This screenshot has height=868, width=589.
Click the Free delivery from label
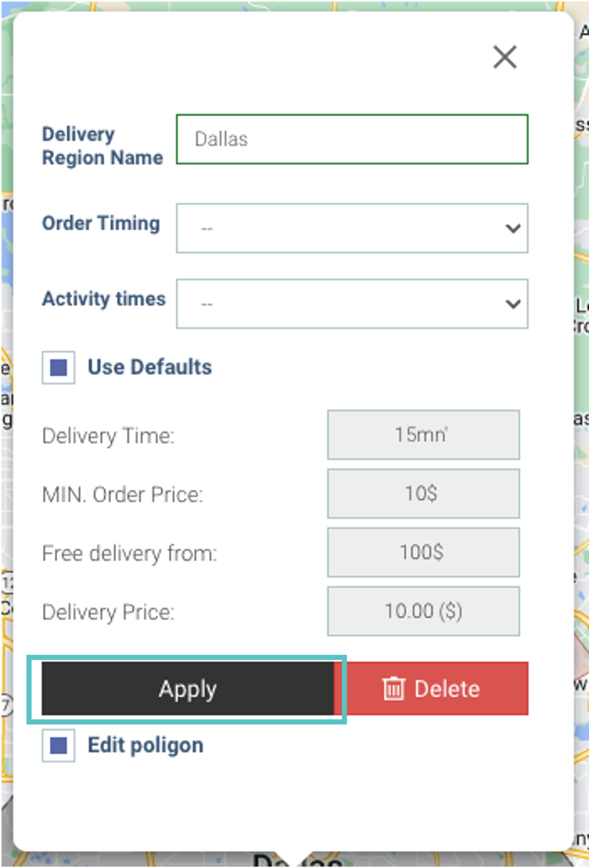tap(129, 553)
